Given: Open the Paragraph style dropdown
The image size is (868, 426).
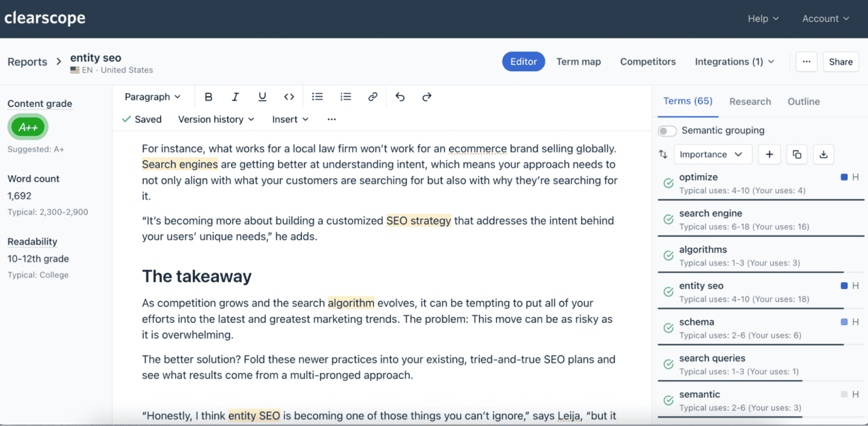Looking at the screenshot, I should [x=153, y=97].
